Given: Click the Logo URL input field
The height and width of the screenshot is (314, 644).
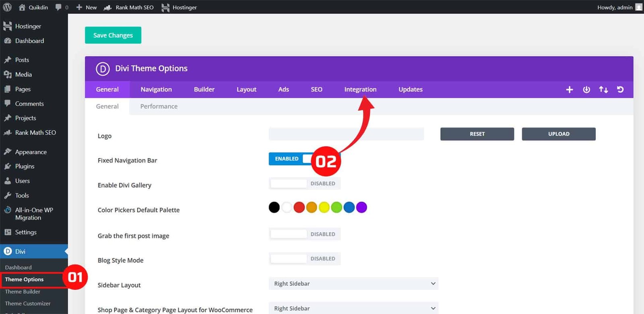Looking at the screenshot, I should click(346, 134).
